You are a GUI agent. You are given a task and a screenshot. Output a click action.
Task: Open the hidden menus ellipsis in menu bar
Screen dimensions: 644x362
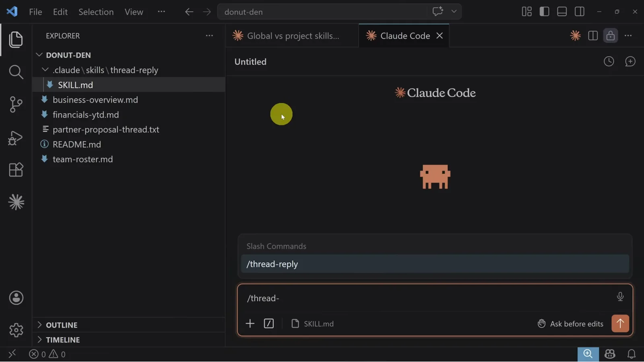click(x=161, y=12)
